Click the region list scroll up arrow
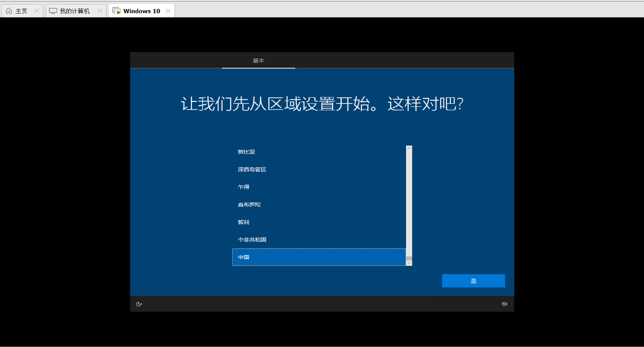Image resolution: width=644 pixels, height=347 pixels. (409, 148)
